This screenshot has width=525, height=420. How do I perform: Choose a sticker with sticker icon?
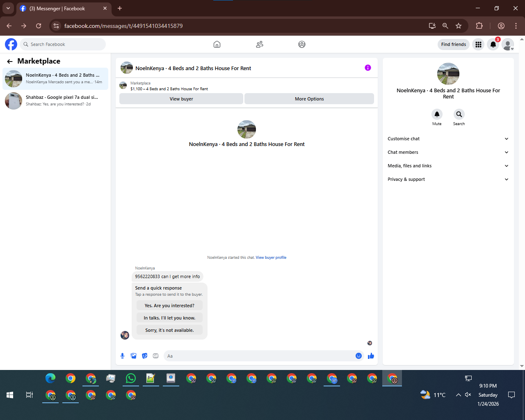(x=144, y=356)
